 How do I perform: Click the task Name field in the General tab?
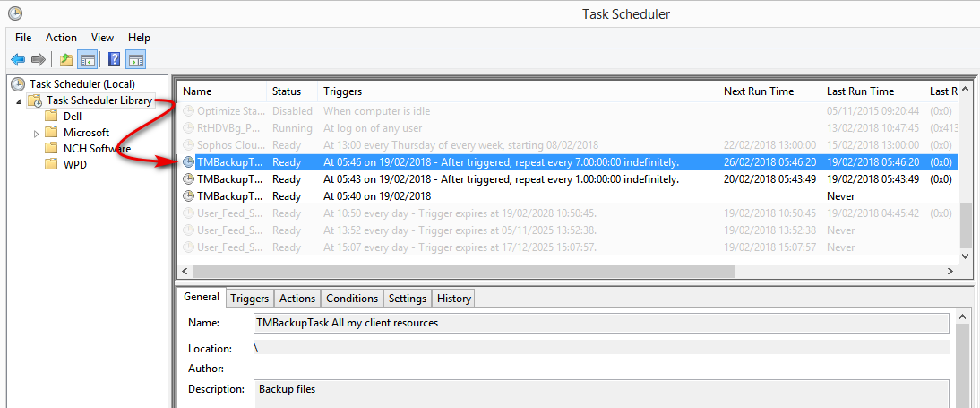(x=602, y=324)
